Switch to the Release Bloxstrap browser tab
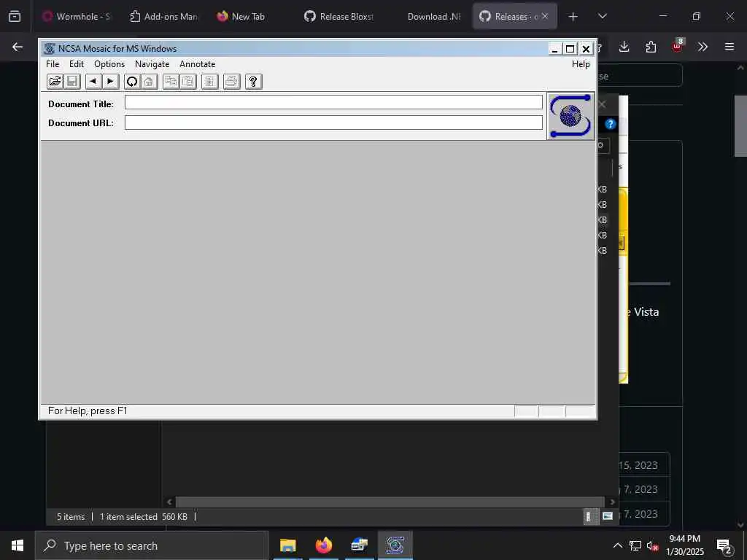This screenshot has height=560, width=747. (339, 16)
